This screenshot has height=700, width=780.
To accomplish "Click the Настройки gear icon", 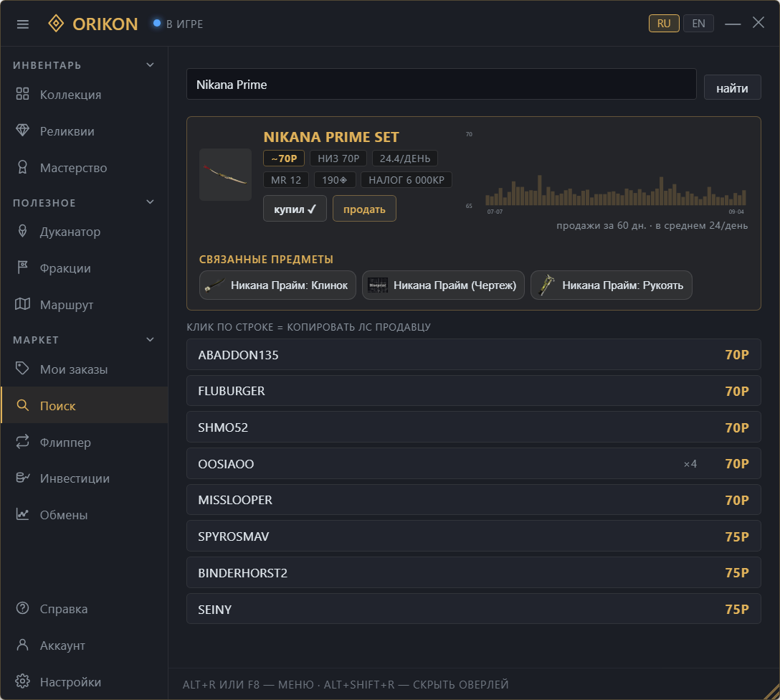I will [22, 681].
